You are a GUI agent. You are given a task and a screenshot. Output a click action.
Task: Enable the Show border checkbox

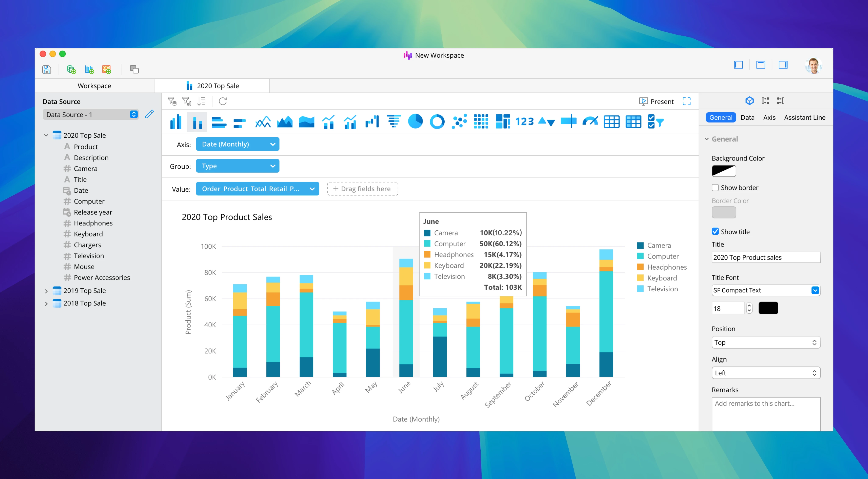point(715,187)
